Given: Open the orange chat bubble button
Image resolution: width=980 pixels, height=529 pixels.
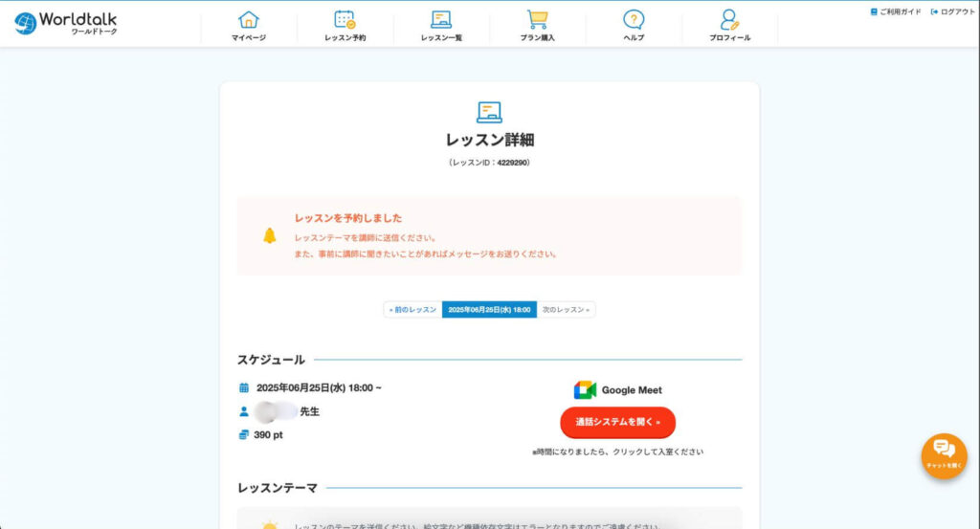Looking at the screenshot, I should pyautogui.click(x=944, y=456).
